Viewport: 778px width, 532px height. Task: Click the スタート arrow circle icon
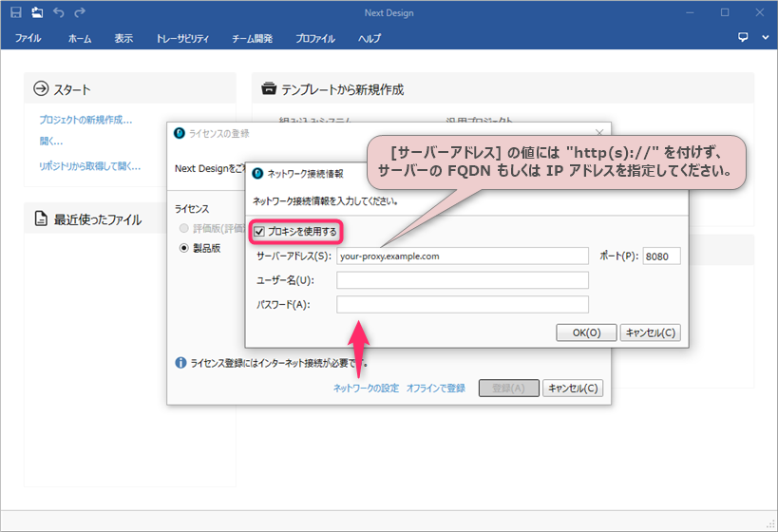[41, 89]
